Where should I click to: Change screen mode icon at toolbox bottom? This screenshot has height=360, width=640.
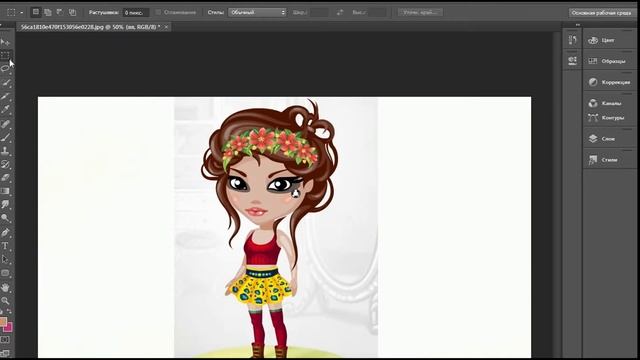click(5, 353)
